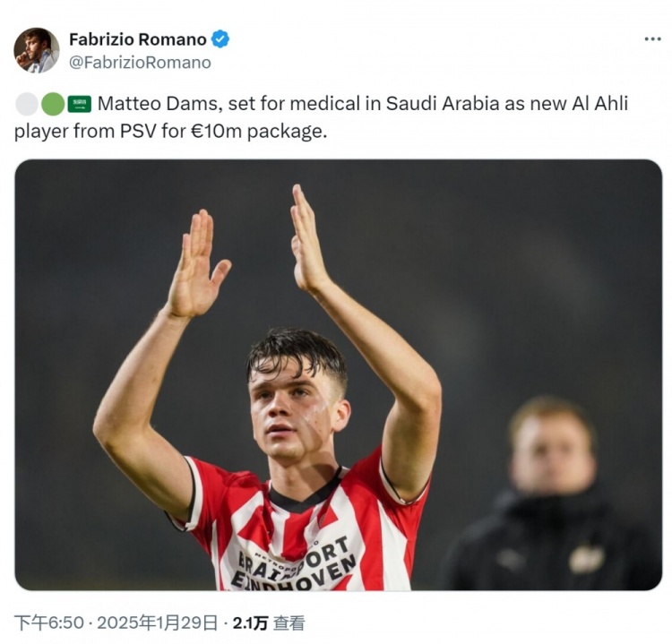The height and width of the screenshot is (644, 672).
Task: Click the 下午6:50 timestamp
Action: point(49,623)
